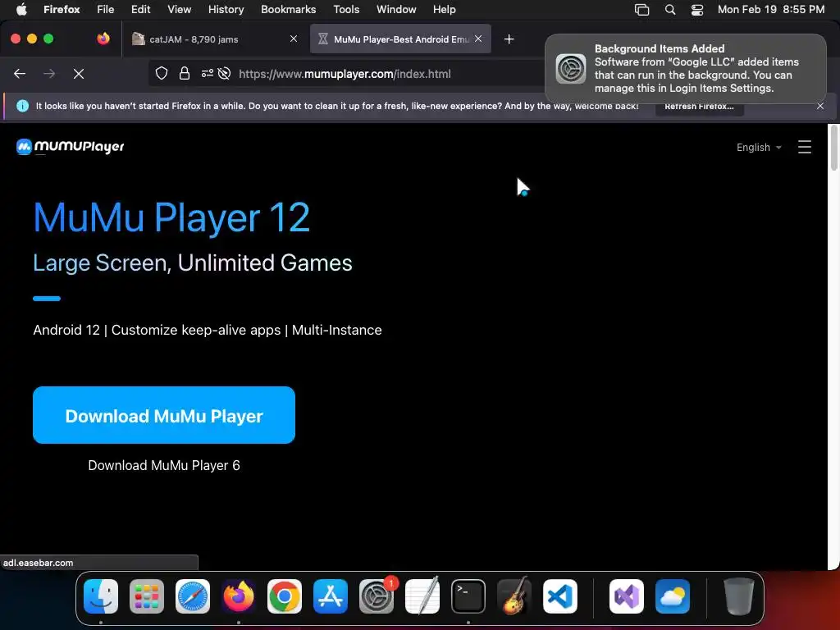Go back to previous page
840x630 pixels.
[20, 74]
